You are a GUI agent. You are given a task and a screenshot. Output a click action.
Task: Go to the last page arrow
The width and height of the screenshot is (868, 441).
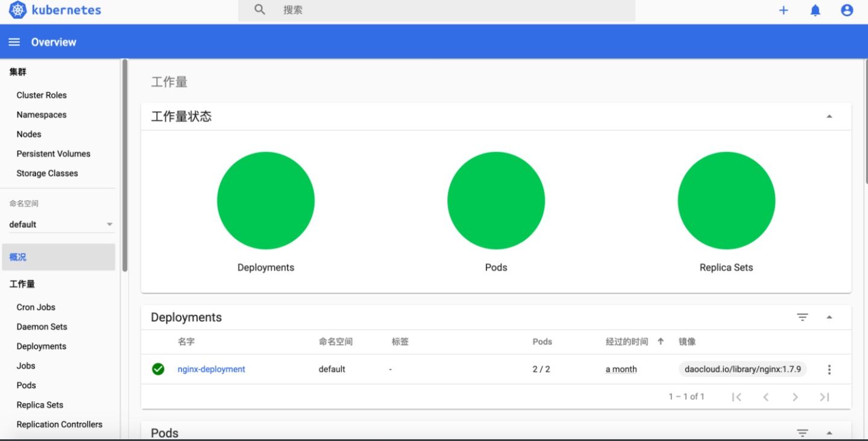tap(824, 396)
